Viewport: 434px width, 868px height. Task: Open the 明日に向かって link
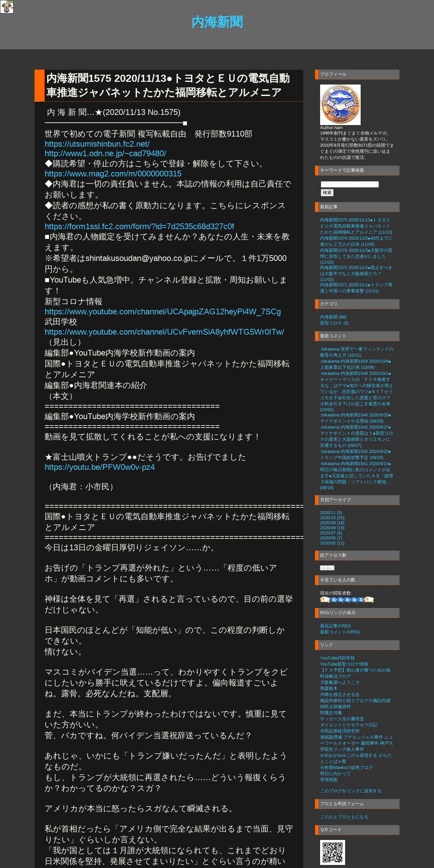[x=335, y=774]
